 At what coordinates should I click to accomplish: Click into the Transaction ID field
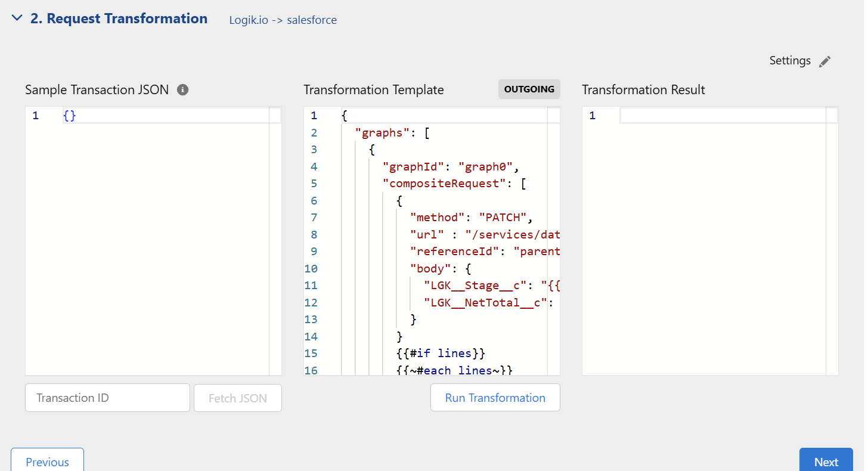pyautogui.click(x=107, y=398)
